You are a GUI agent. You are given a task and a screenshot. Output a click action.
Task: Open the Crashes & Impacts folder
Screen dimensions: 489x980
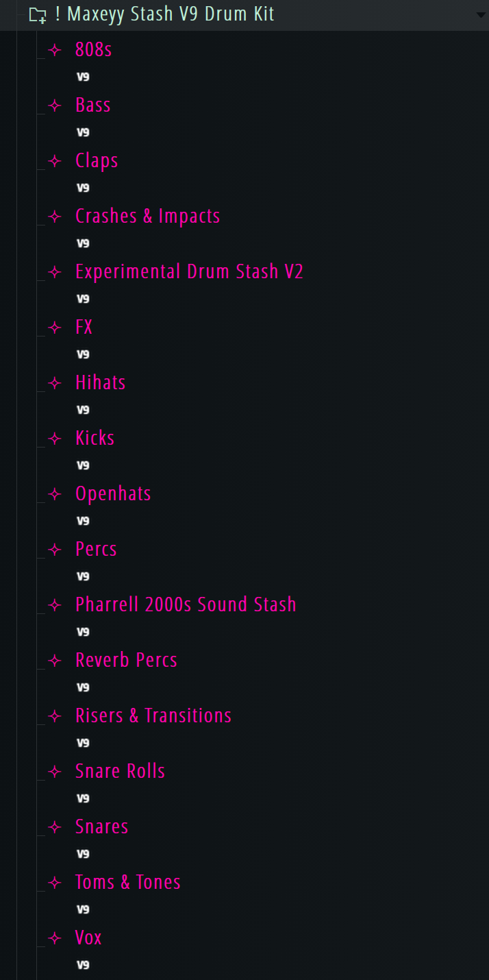click(147, 217)
